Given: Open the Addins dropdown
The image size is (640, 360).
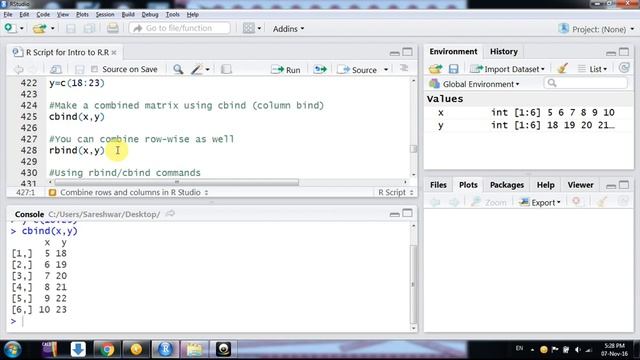Looking at the screenshot, I should 288,29.
